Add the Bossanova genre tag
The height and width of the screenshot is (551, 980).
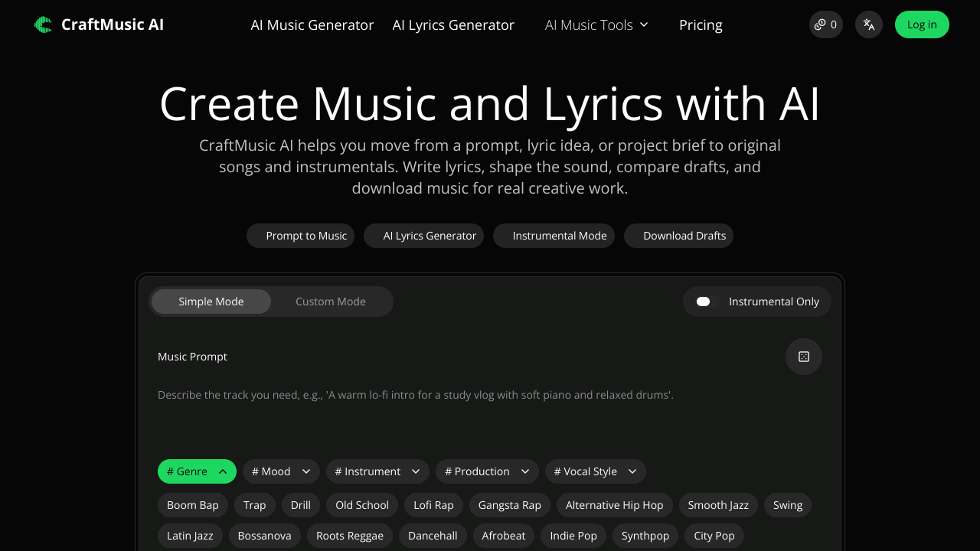pos(265,536)
